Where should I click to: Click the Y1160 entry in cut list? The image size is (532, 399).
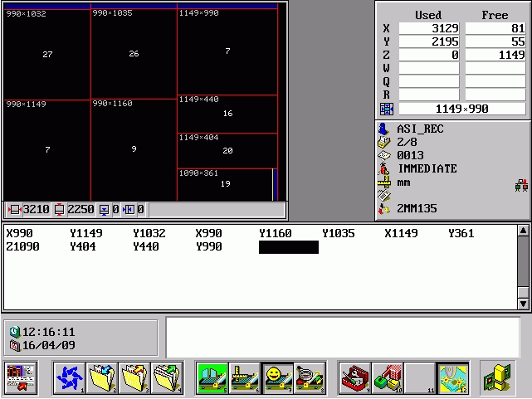[275, 234]
